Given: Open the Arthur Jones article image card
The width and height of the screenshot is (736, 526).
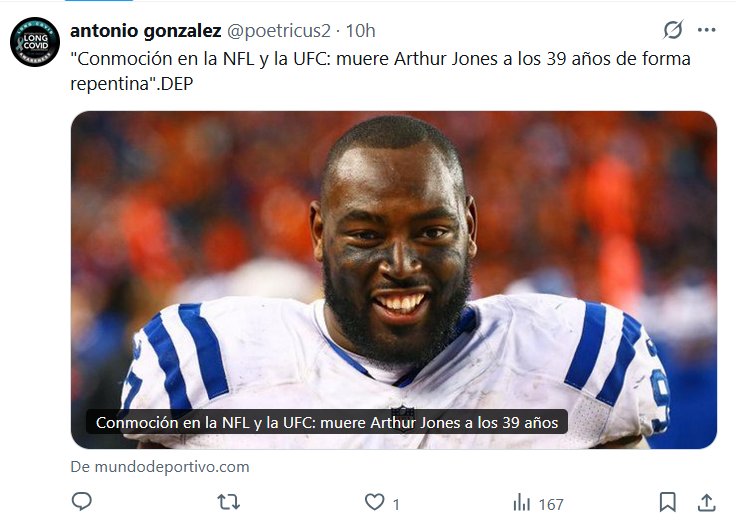Looking at the screenshot, I should point(393,260).
